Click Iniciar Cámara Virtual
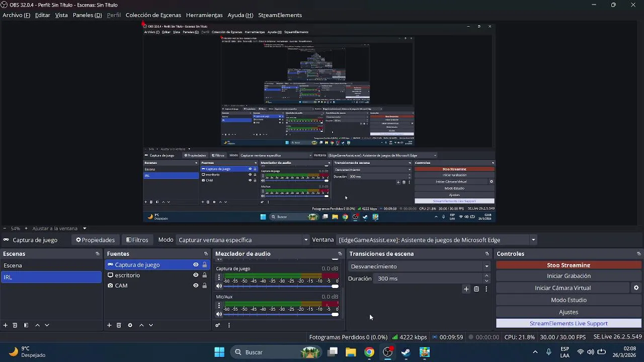Screen dimensions: 644x362 coord(562,288)
